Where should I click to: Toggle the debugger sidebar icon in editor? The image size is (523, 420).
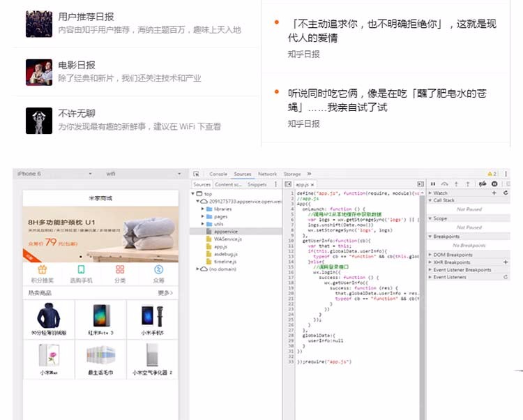(x=420, y=184)
